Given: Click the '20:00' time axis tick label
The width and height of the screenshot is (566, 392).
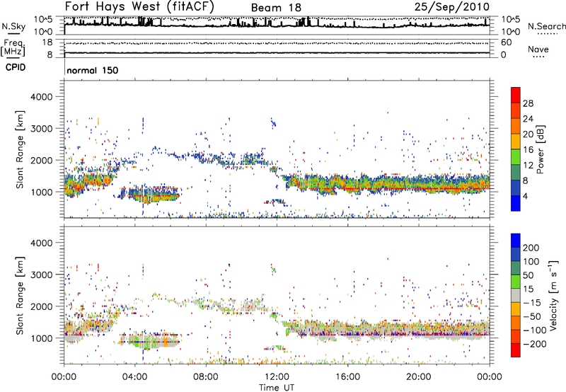Looking at the screenshot, I should tap(419, 377).
